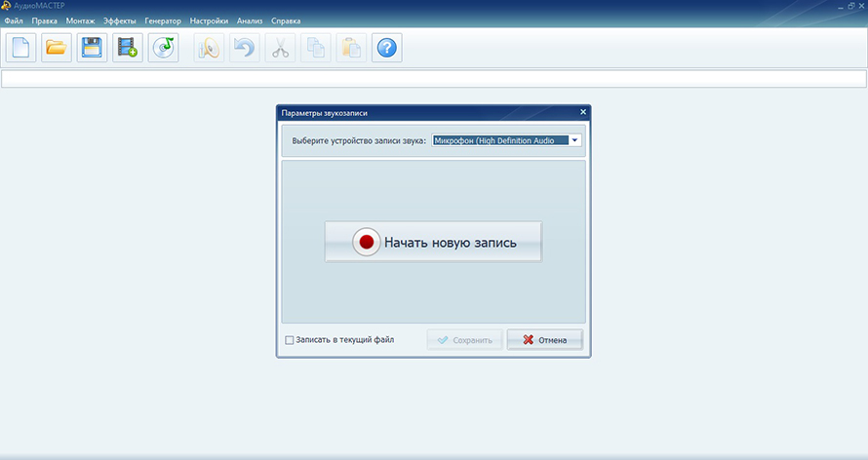Screen dimensions: 868x460
Task: Click the new file icon
Action: pyautogui.click(x=21, y=48)
